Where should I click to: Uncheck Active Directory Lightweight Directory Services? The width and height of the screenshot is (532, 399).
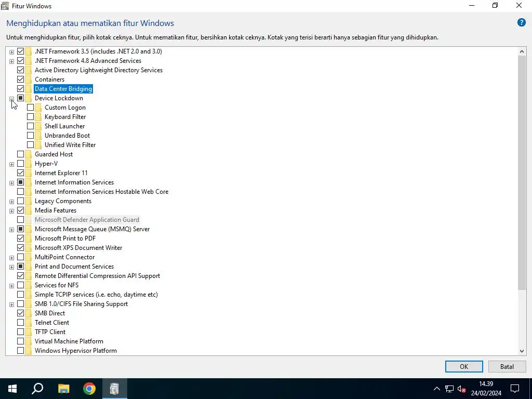click(x=20, y=70)
